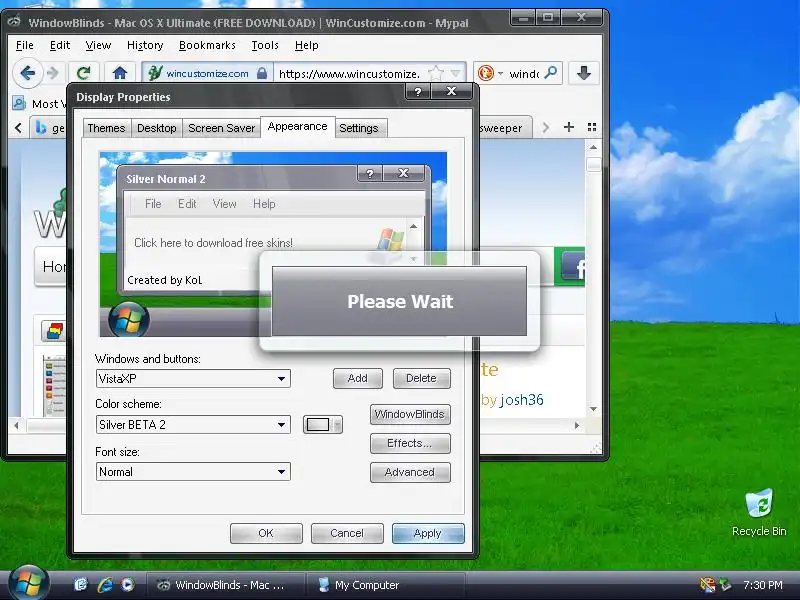Open the Start orb on the taskbar
This screenshot has width=800, height=600.
click(x=28, y=583)
